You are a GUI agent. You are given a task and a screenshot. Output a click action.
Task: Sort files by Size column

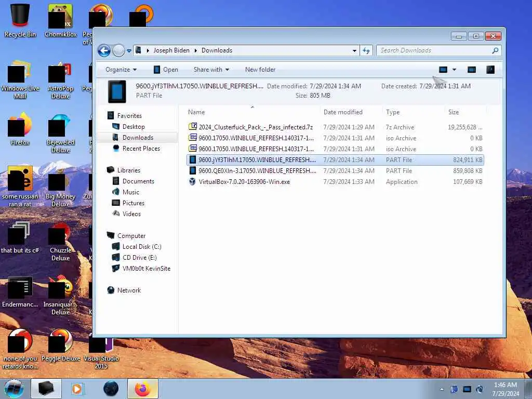pyautogui.click(x=465, y=112)
